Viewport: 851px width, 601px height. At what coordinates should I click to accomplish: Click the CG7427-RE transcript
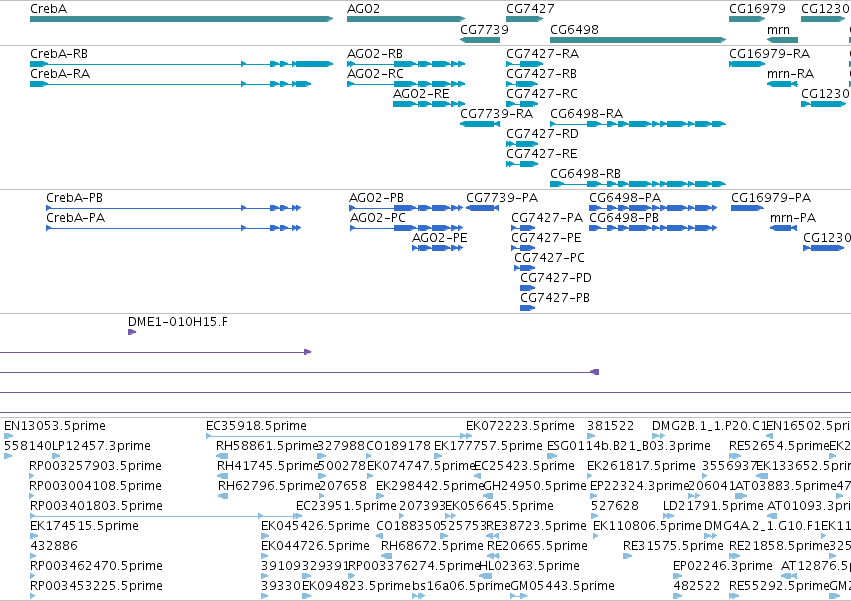(x=522, y=164)
